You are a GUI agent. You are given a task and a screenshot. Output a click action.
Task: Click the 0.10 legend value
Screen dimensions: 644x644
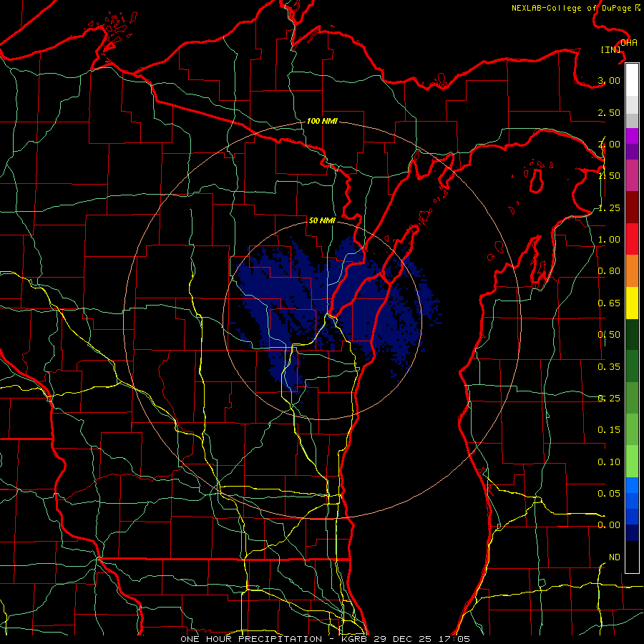click(609, 462)
